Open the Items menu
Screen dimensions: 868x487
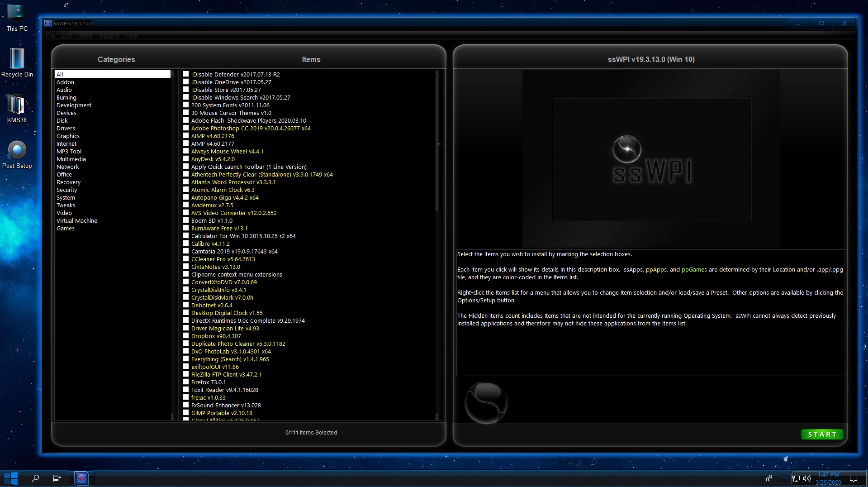[x=85, y=35]
